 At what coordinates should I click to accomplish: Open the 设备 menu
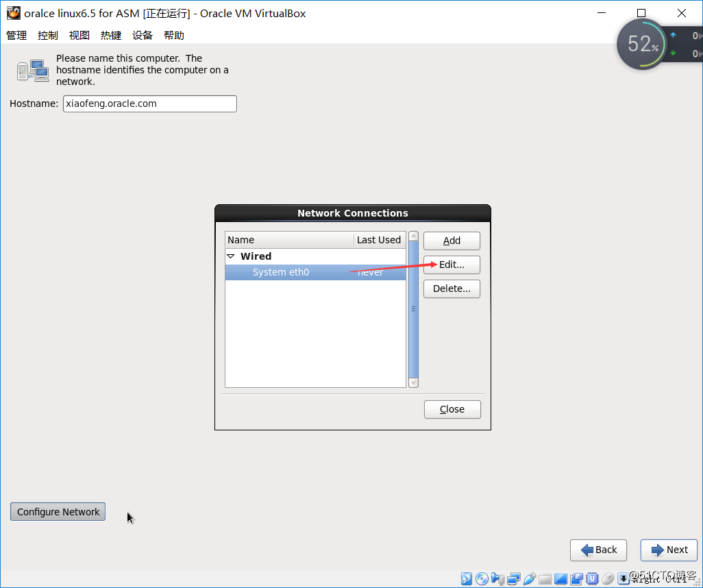coord(143,36)
